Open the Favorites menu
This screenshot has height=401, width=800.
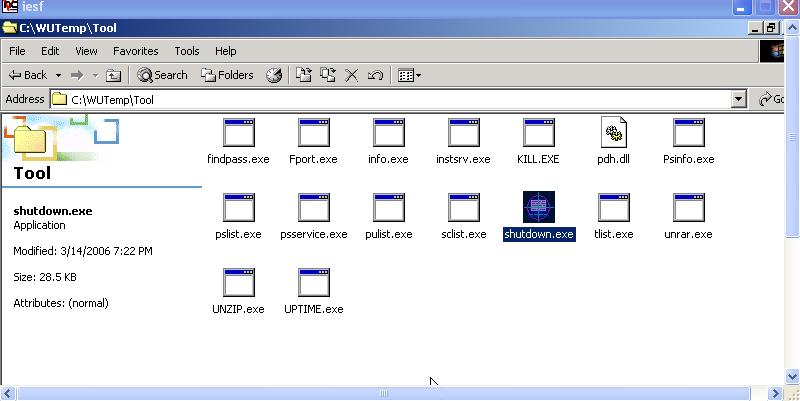(135, 51)
